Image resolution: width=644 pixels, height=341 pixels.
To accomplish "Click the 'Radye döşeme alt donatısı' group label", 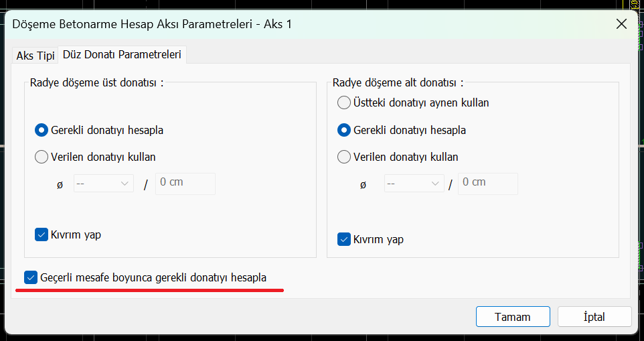I will [x=398, y=83].
